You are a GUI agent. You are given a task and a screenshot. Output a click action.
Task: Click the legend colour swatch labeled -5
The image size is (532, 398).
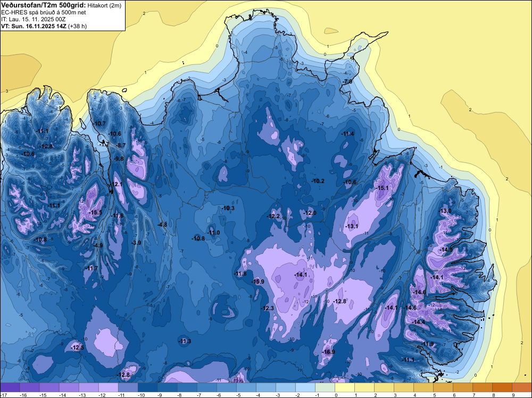pos(246,387)
